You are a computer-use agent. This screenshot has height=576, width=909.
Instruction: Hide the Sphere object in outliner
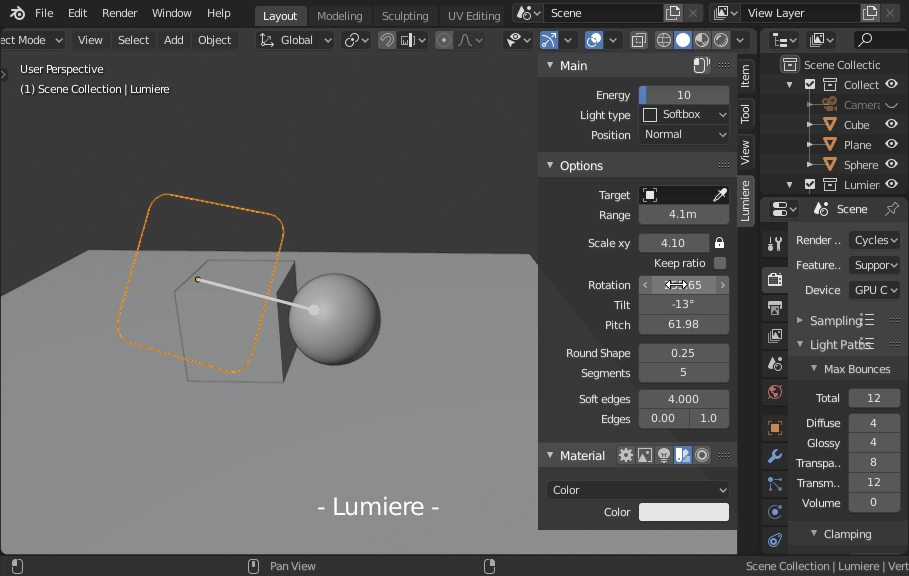coord(891,165)
